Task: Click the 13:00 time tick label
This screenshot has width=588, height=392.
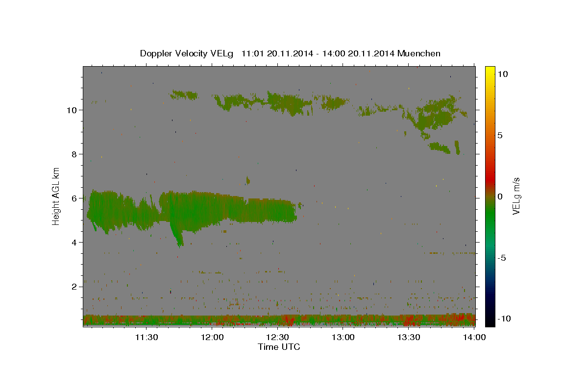Action: click(x=343, y=337)
